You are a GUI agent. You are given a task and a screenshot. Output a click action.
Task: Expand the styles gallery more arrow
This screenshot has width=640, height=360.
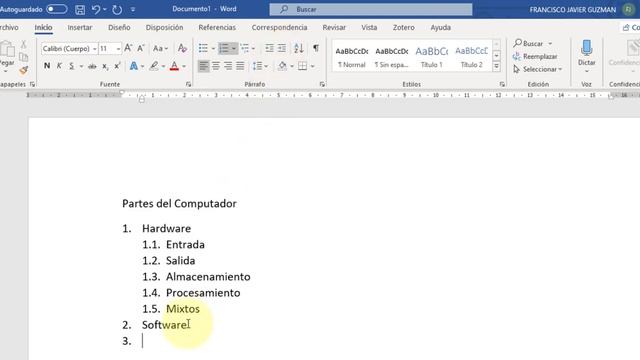click(496, 66)
